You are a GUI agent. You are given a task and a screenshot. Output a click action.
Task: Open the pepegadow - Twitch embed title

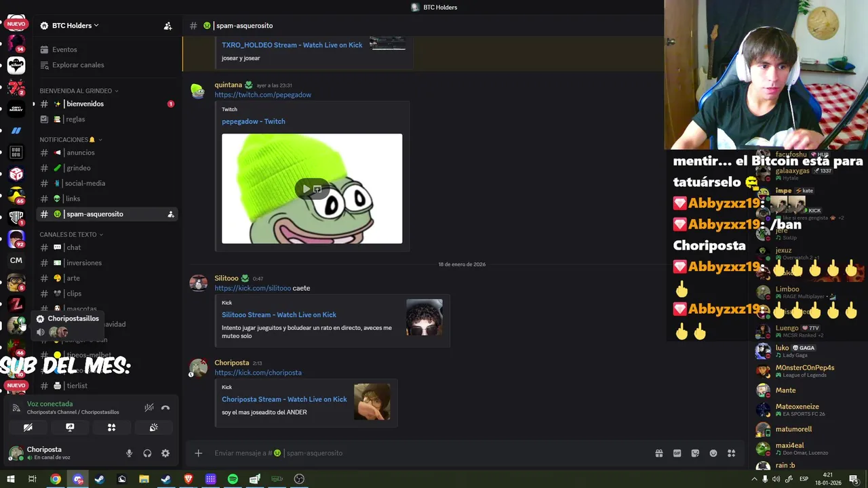coord(254,121)
